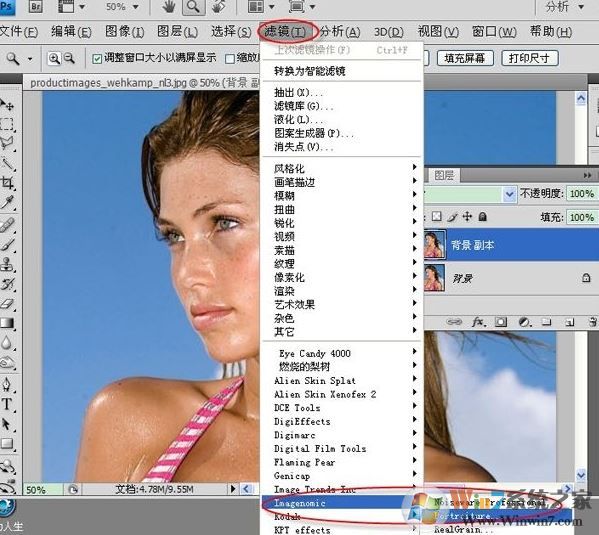Screen dimensions: 599x535
Task: Open the layer style fx menu
Action: [x=479, y=322]
